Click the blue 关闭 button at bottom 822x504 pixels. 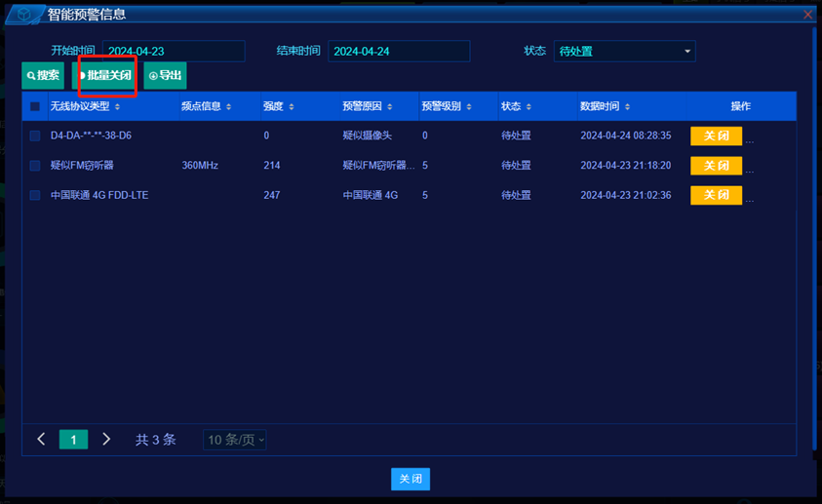point(411,479)
